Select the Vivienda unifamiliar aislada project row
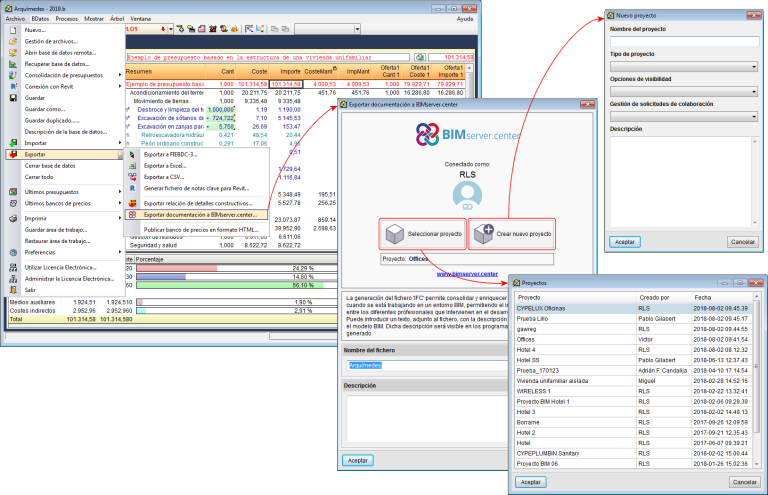This screenshot has width=768, height=495. (634, 381)
